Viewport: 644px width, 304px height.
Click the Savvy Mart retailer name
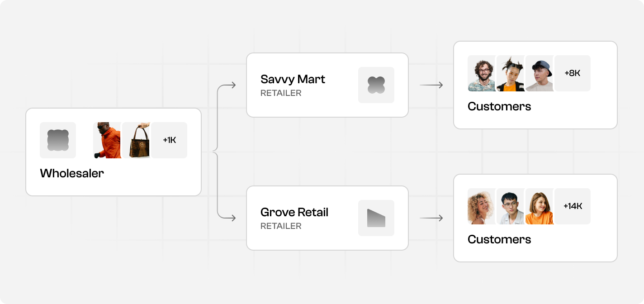(293, 79)
